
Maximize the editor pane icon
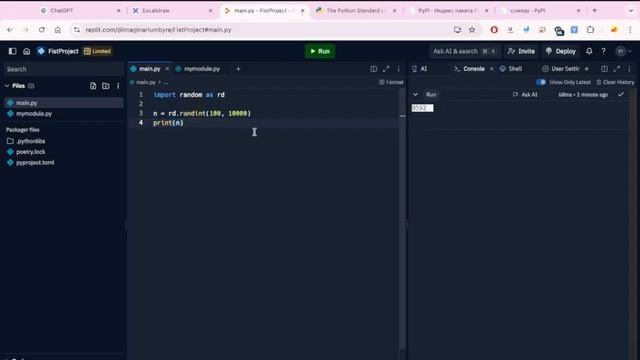point(386,69)
